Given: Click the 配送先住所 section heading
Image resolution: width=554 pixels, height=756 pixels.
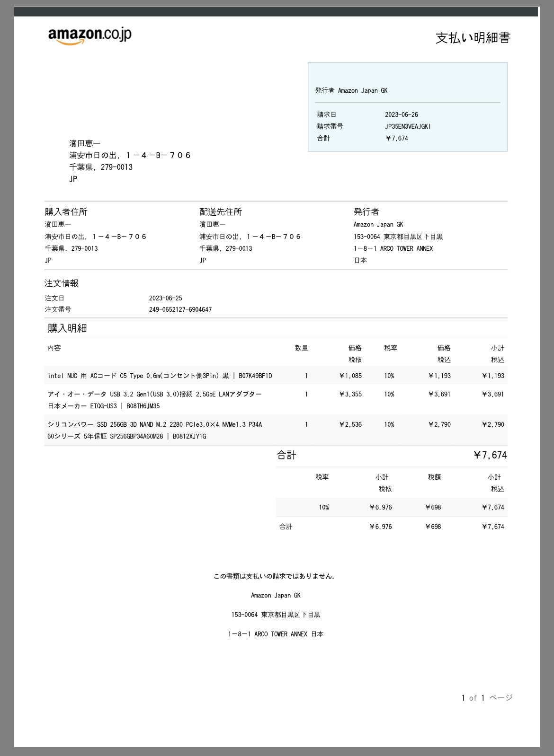Looking at the screenshot, I should (x=221, y=211).
